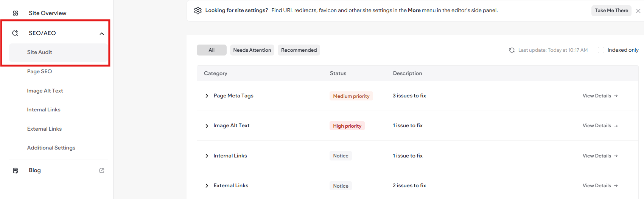Select the All filter tab
This screenshot has width=644, height=199.
[212, 50]
